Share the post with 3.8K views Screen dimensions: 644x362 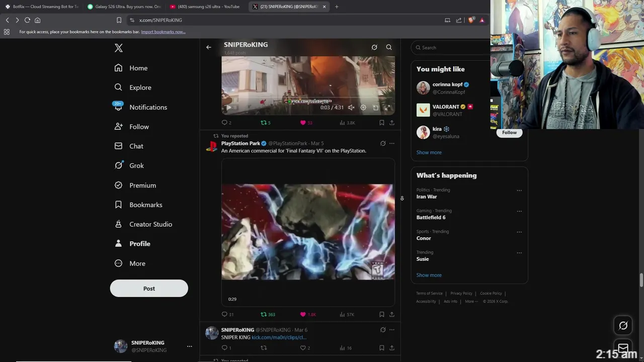coord(392,123)
